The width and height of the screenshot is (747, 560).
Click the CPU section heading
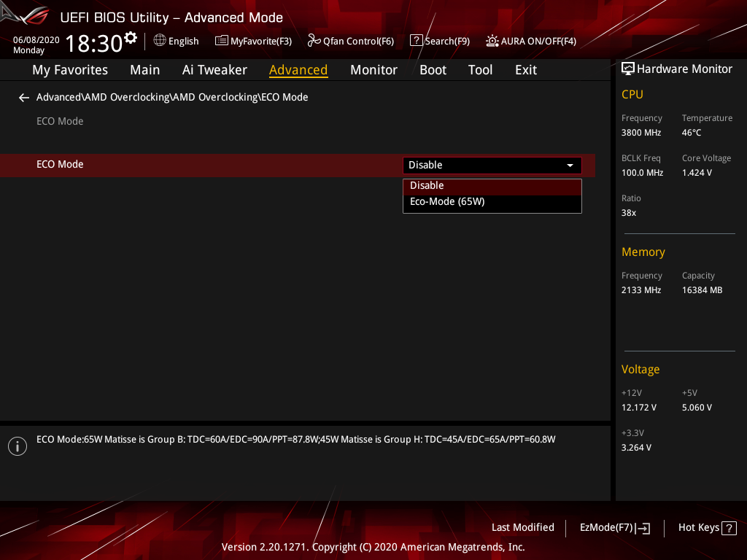click(632, 94)
